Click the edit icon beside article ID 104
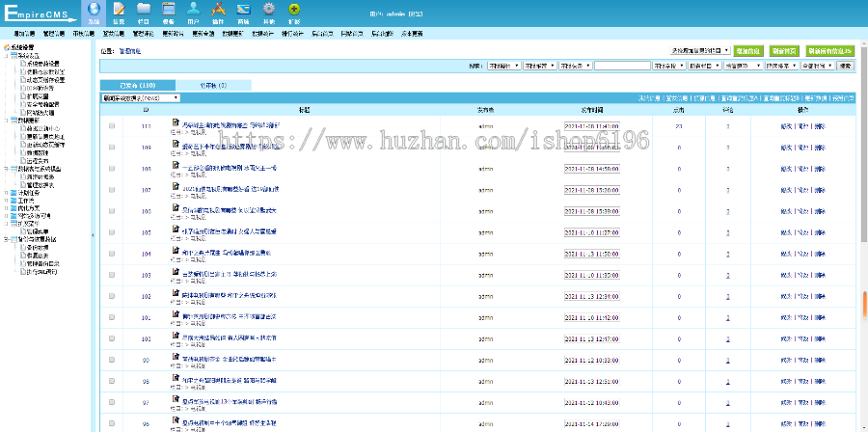868x432 pixels. point(176,251)
